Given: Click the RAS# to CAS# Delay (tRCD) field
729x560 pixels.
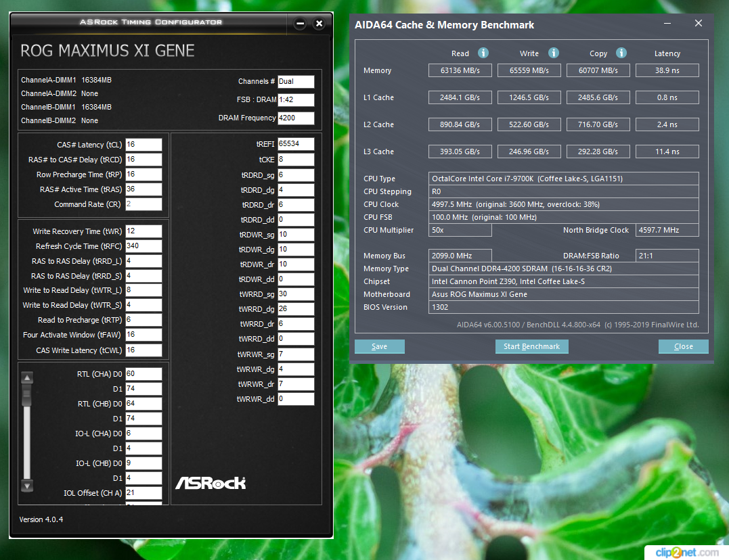Looking at the screenshot, I should pyautogui.click(x=143, y=160).
